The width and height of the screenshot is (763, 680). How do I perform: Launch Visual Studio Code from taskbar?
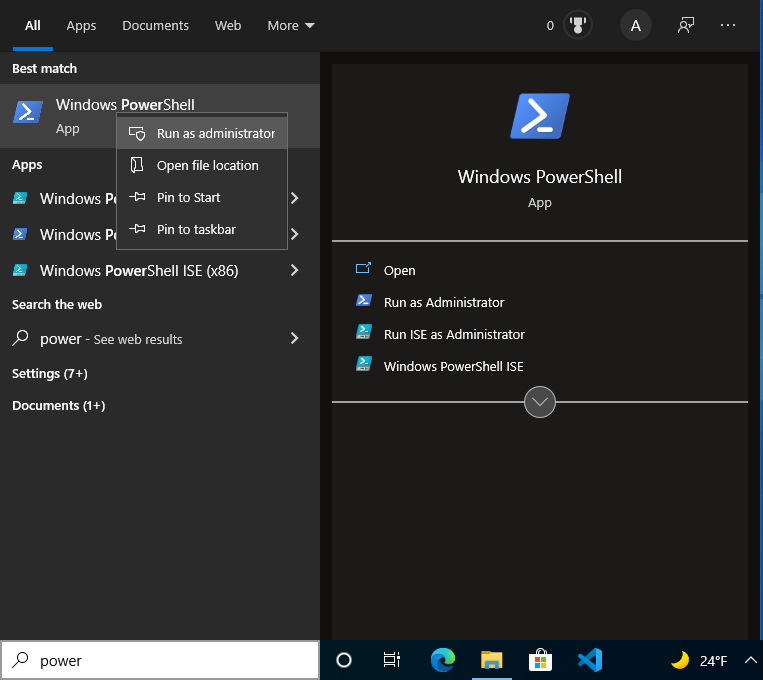point(590,660)
